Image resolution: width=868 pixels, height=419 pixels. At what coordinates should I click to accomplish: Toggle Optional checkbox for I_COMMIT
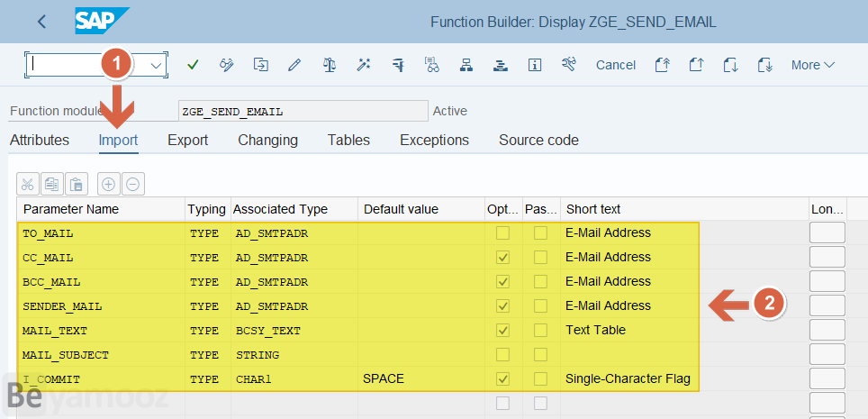click(502, 379)
